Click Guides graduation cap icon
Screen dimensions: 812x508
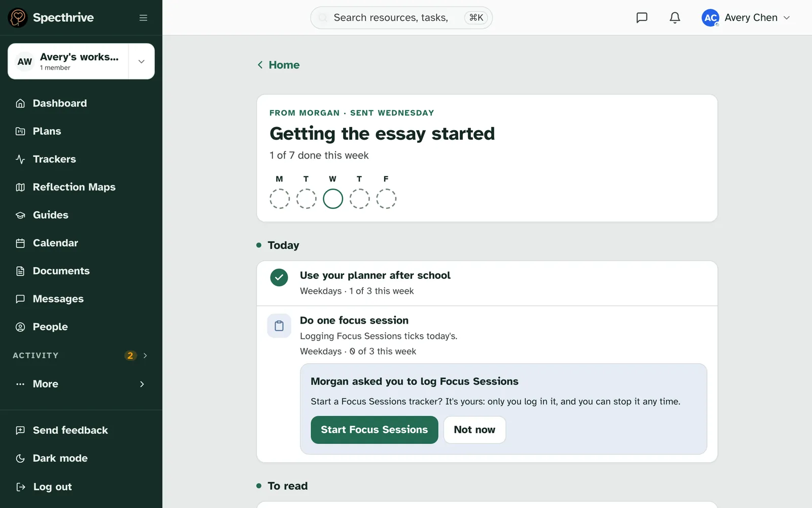coord(20,215)
